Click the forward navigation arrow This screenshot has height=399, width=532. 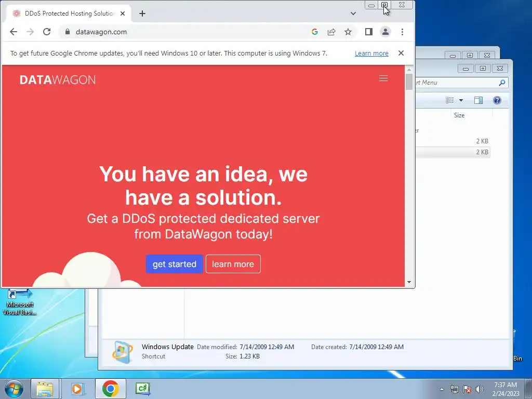point(30,32)
